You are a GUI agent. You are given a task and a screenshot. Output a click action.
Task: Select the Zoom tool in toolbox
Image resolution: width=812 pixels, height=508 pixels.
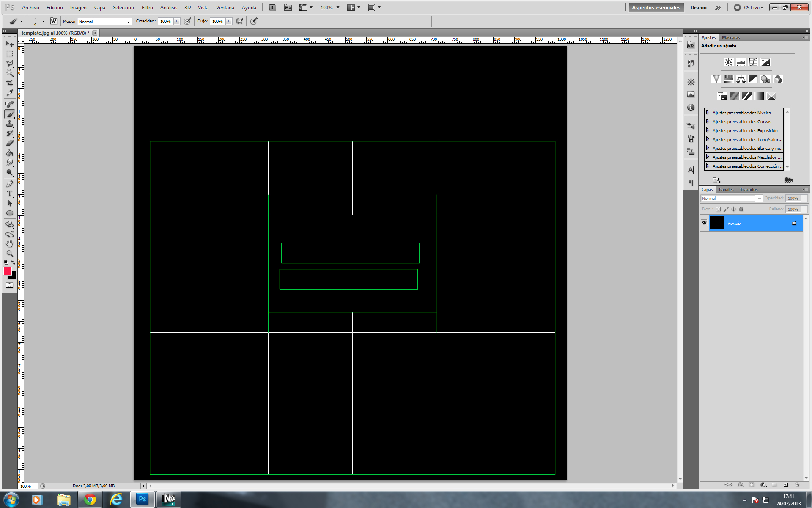10,254
